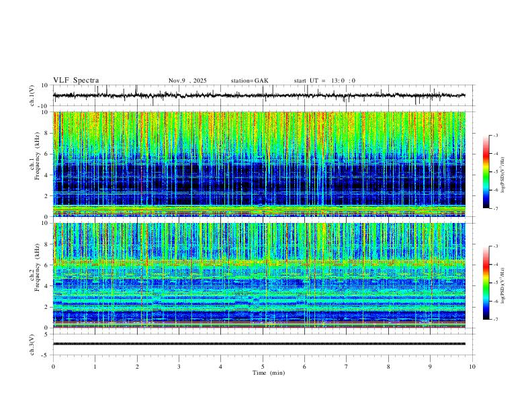Click the ch.1 frequency tick label "8"
Image resolution: width=532 pixels, height=411 pixels.
(47, 133)
